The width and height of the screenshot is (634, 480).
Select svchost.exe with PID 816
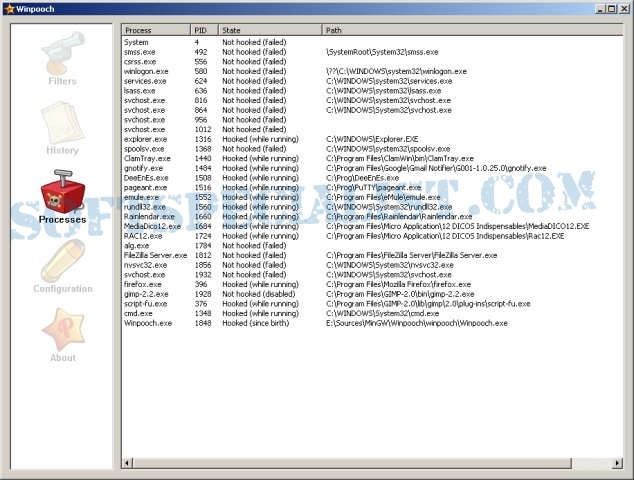(372, 100)
